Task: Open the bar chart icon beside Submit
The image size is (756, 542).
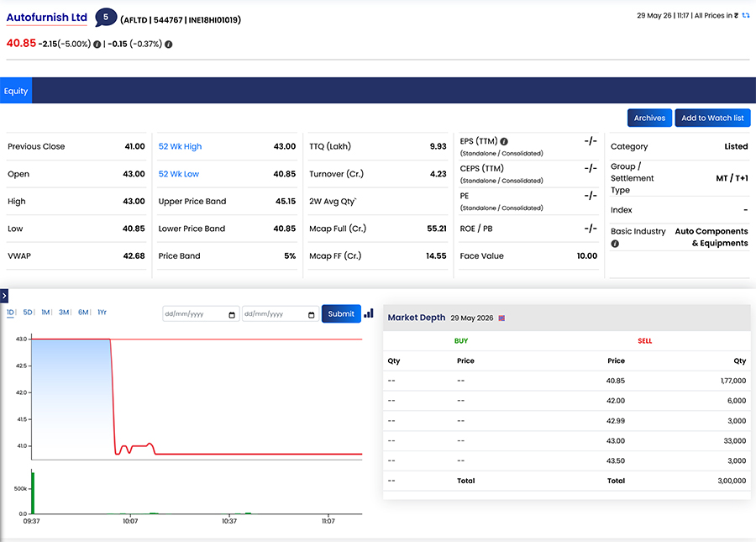Action: point(369,313)
